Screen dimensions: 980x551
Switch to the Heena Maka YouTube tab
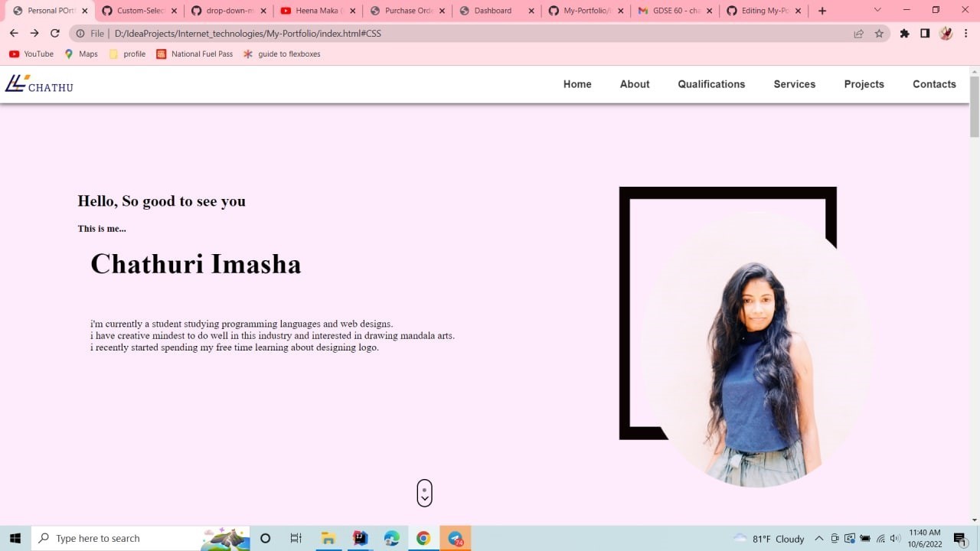(318, 11)
